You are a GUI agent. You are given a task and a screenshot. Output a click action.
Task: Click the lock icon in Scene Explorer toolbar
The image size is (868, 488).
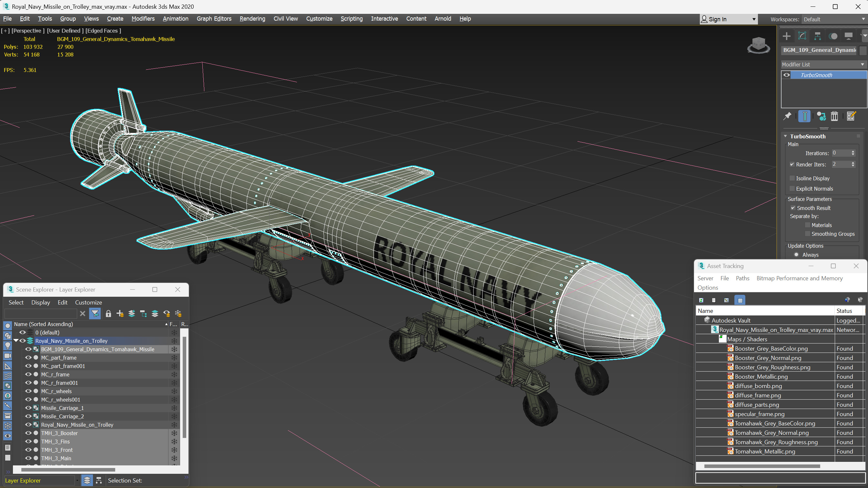108,314
